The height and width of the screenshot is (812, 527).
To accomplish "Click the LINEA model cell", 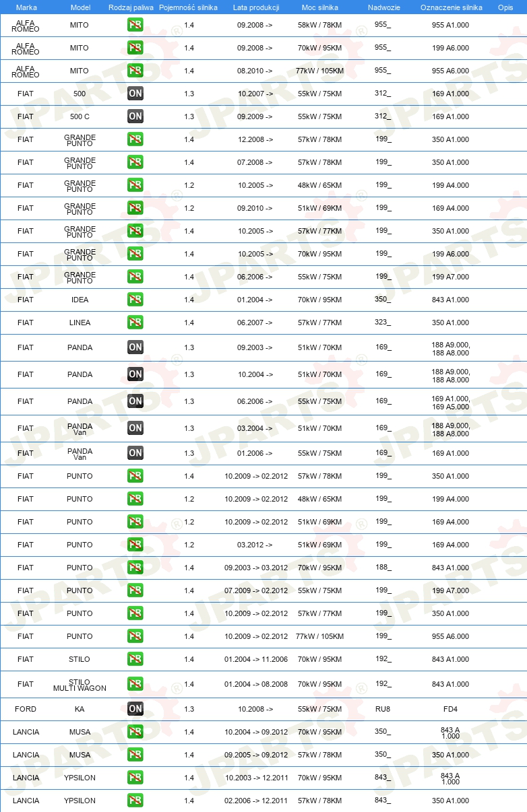I will pyautogui.click(x=80, y=323).
